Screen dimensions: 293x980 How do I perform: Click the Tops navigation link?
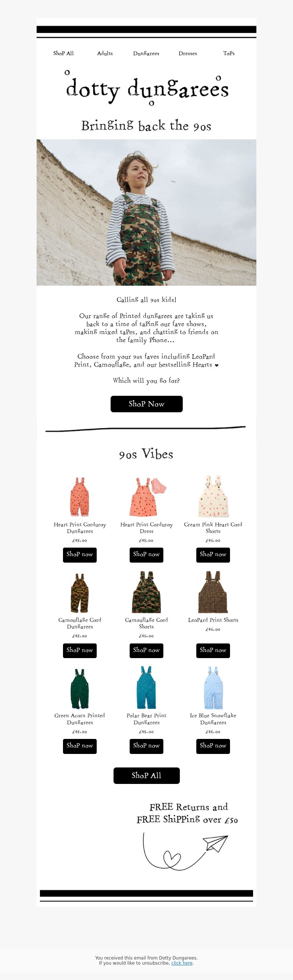pos(229,53)
